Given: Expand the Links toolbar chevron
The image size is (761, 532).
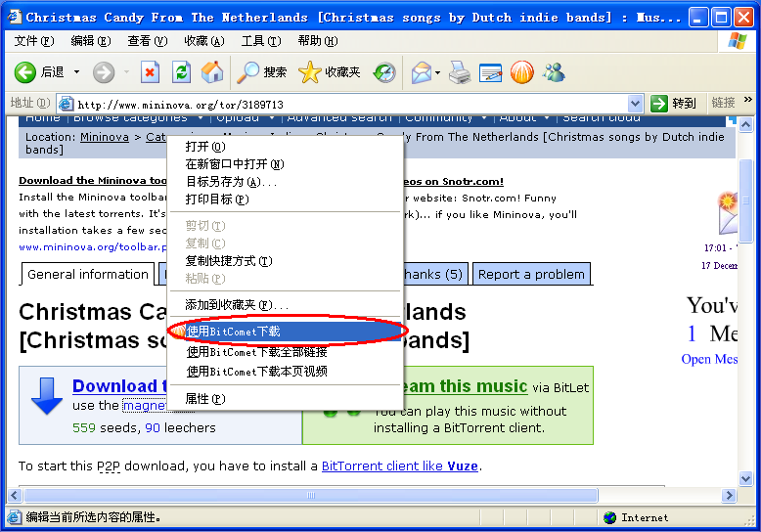Looking at the screenshot, I should pyautogui.click(x=748, y=100).
